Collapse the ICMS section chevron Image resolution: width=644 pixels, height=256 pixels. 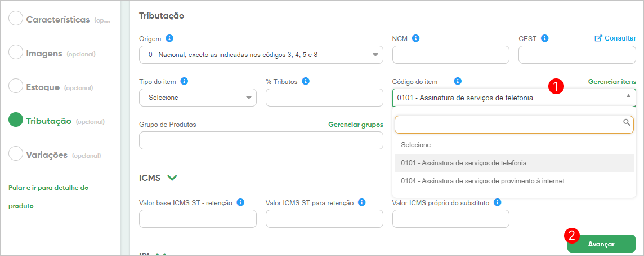click(172, 178)
